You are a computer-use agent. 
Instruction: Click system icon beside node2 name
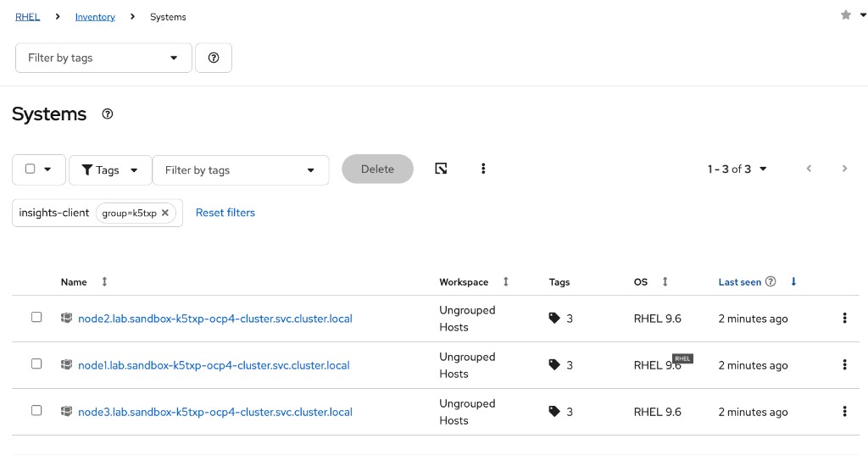(x=66, y=318)
